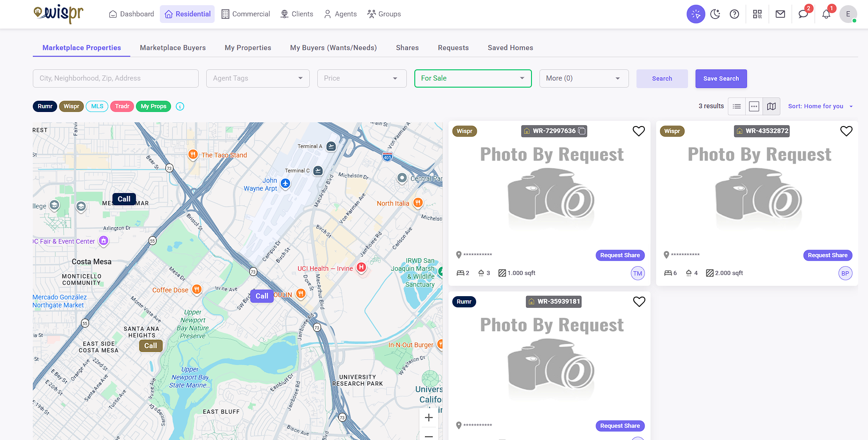Open the notifications bell
This screenshot has width=868, height=440.
(x=826, y=14)
